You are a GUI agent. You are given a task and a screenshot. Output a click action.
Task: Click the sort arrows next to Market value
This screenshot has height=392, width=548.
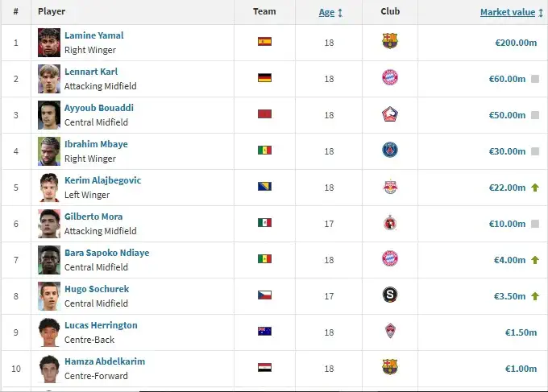540,13
